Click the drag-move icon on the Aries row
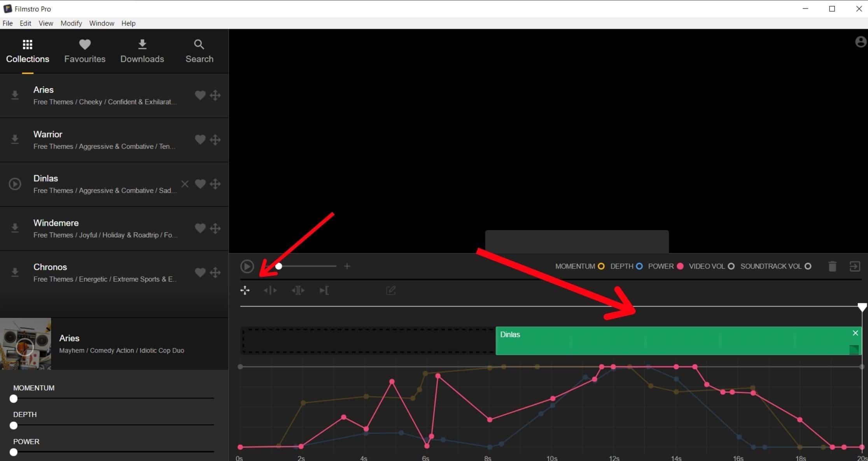 pos(215,95)
